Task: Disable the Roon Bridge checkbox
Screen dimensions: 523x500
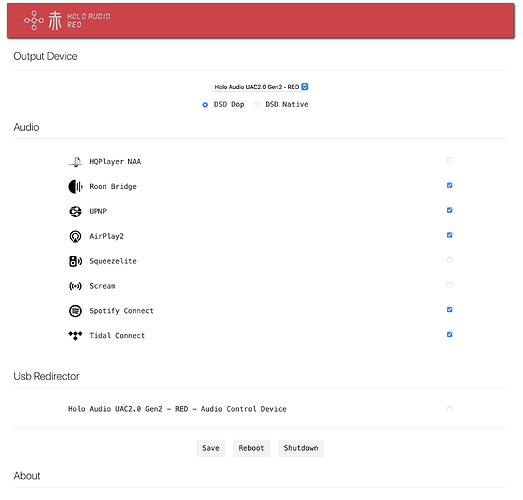Action: (x=450, y=185)
